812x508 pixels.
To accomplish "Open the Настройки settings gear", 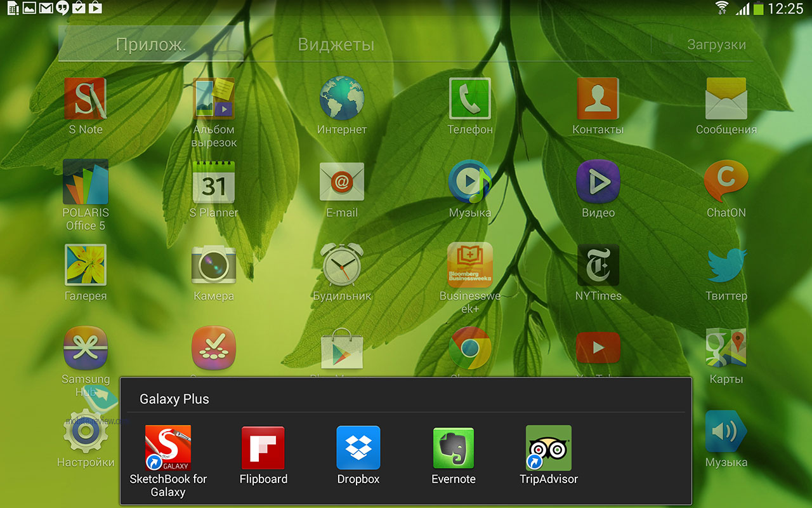I will click(x=86, y=431).
